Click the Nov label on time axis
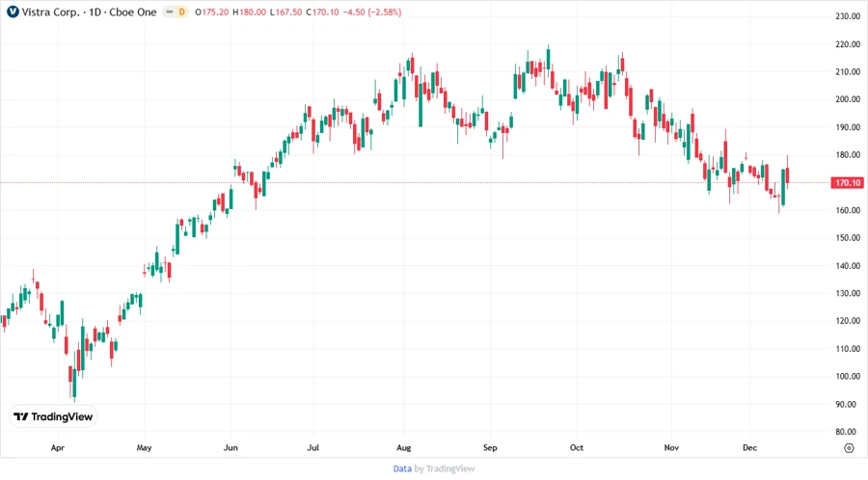868x480 pixels. click(671, 447)
